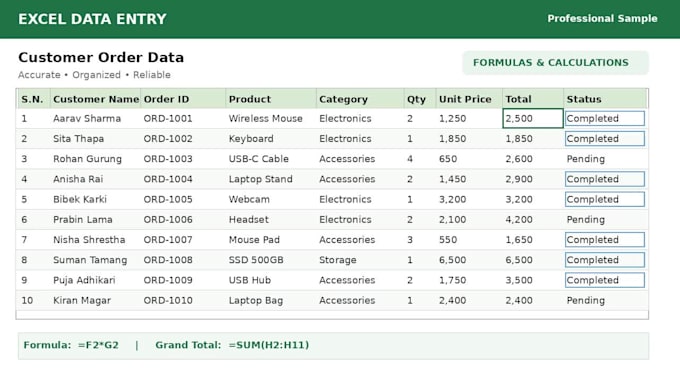Click the Customer Order Data heading
This screenshot has height=383, width=680.
[101, 57]
